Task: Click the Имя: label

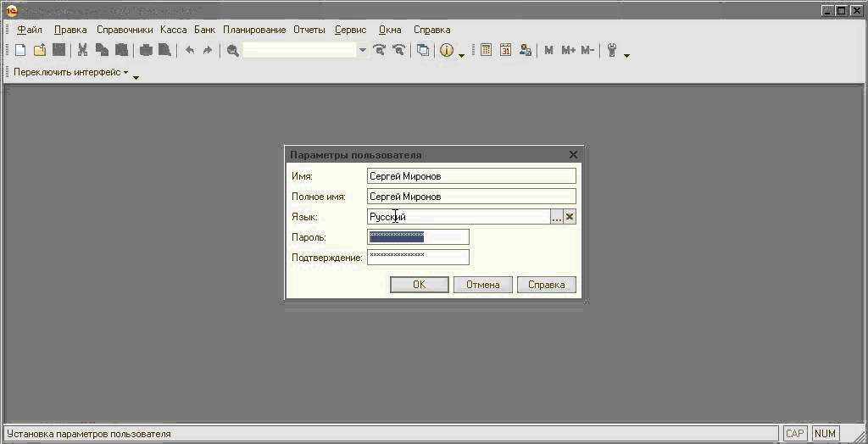Action: coord(302,176)
